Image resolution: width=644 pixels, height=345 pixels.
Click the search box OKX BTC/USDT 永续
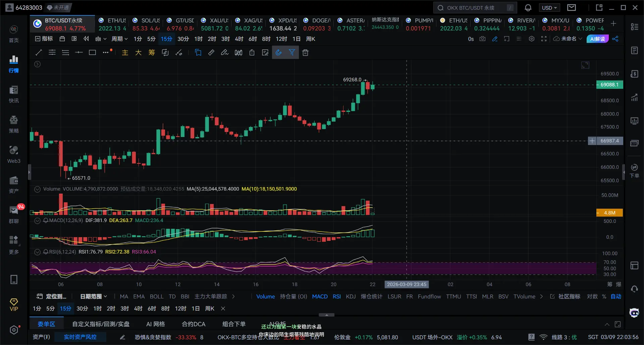[475, 8]
